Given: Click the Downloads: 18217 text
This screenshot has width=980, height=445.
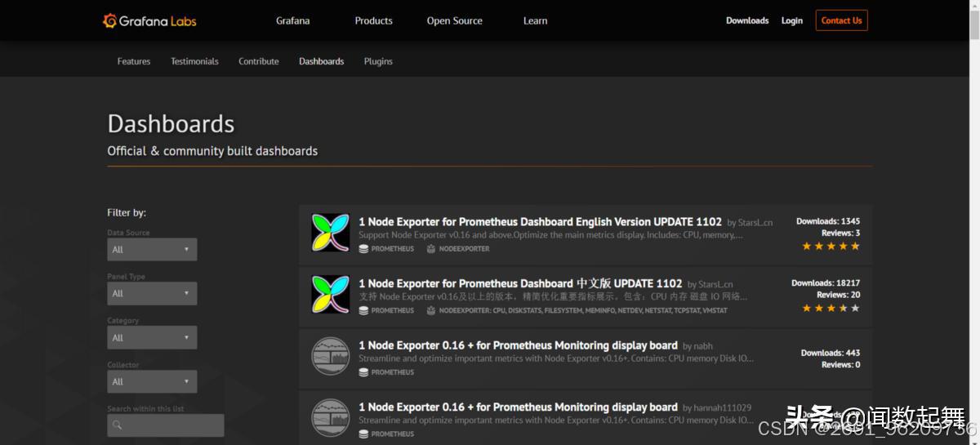Looking at the screenshot, I should (x=826, y=283).
